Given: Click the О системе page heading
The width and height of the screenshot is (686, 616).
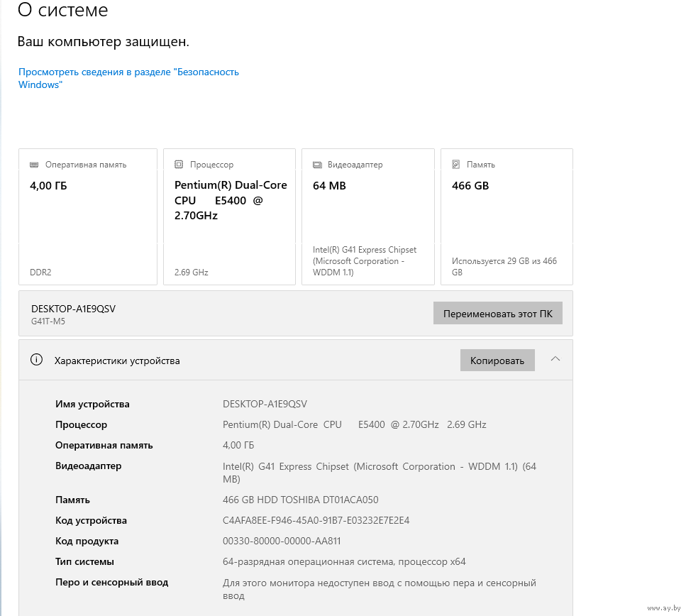Looking at the screenshot, I should tap(62, 11).
